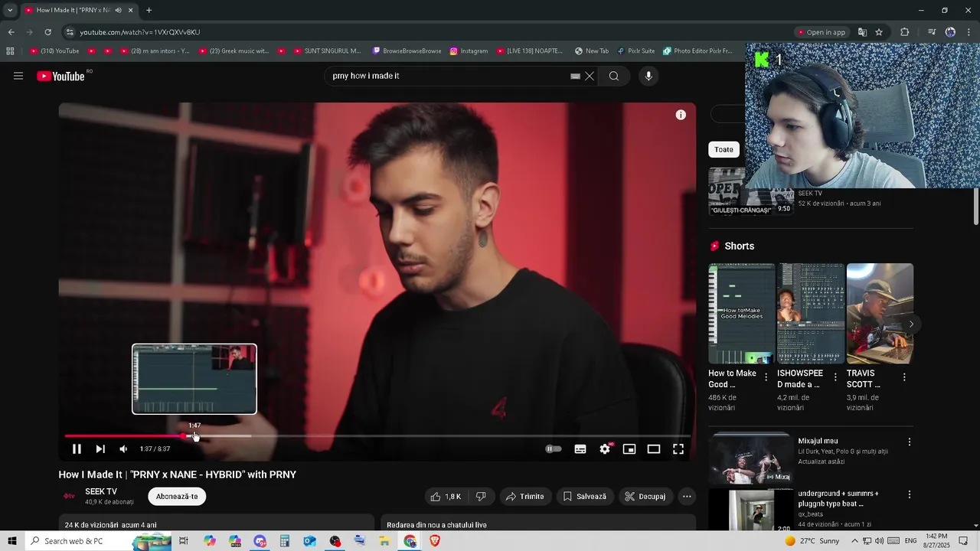Open the (310) YouTube bookmark
Viewport: 980px width, 551px height.
(x=54, y=51)
